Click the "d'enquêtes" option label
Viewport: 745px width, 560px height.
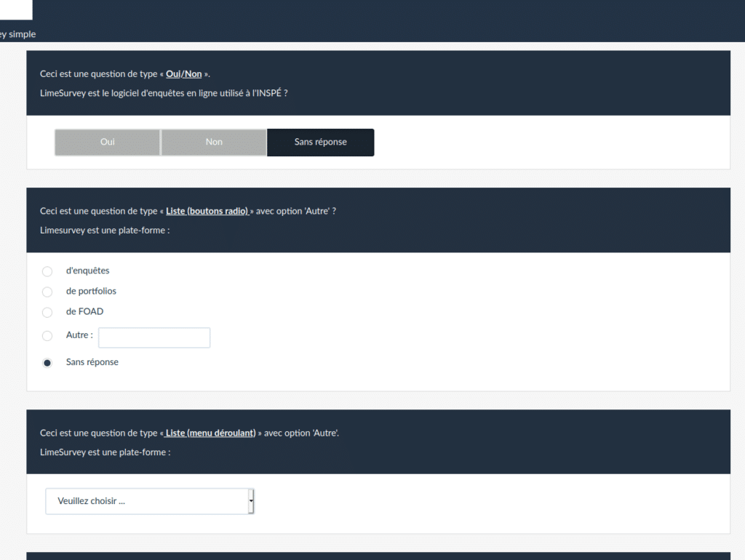click(87, 271)
